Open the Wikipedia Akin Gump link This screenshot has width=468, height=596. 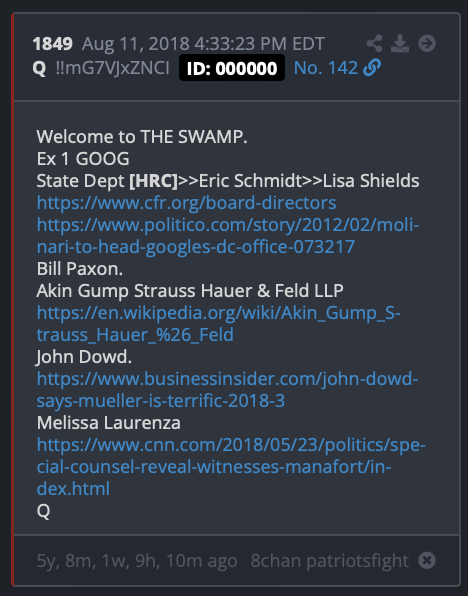218,323
